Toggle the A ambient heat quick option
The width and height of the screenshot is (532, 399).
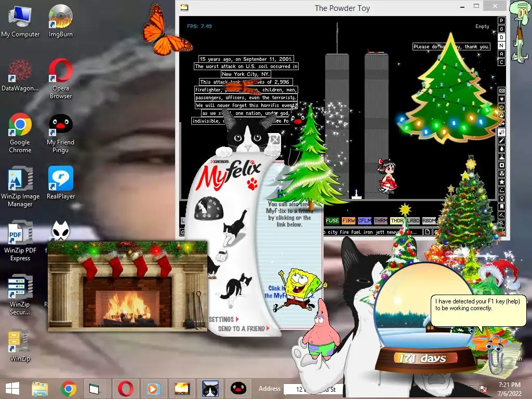pos(501,54)
